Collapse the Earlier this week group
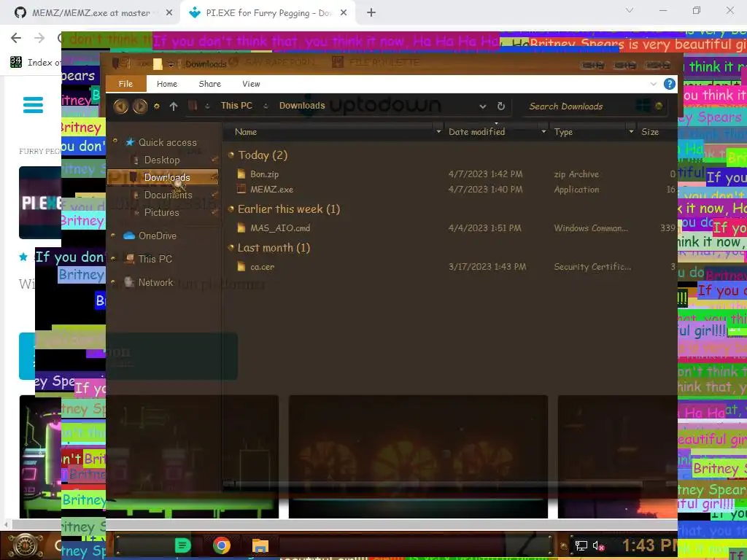 tap(231, 209)
